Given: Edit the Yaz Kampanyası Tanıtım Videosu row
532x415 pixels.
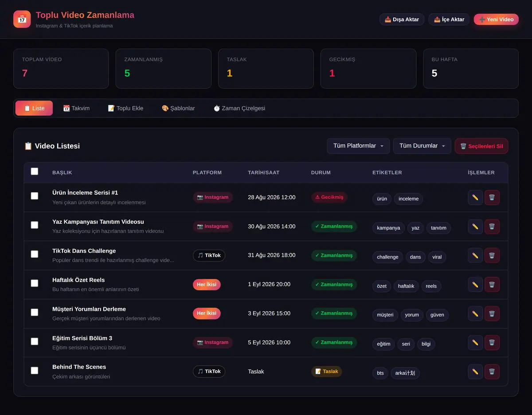Looking at the screenshot, I should [475, 227].
